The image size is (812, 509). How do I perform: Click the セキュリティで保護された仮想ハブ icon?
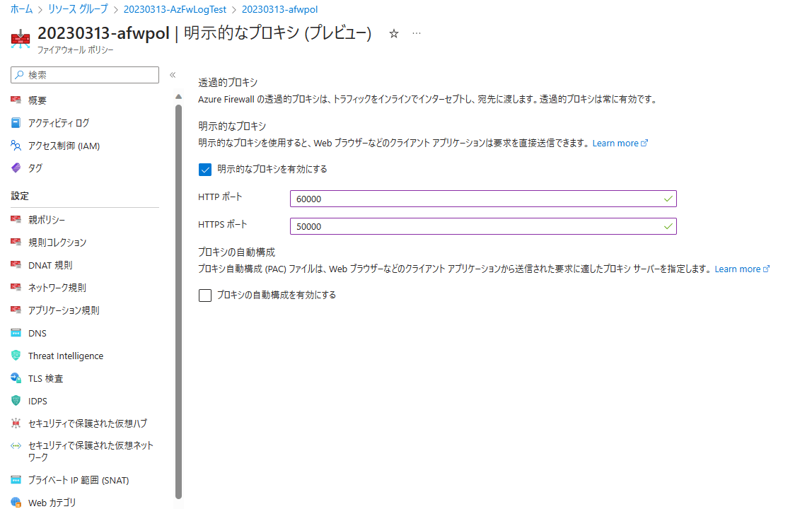click(16, 423)
